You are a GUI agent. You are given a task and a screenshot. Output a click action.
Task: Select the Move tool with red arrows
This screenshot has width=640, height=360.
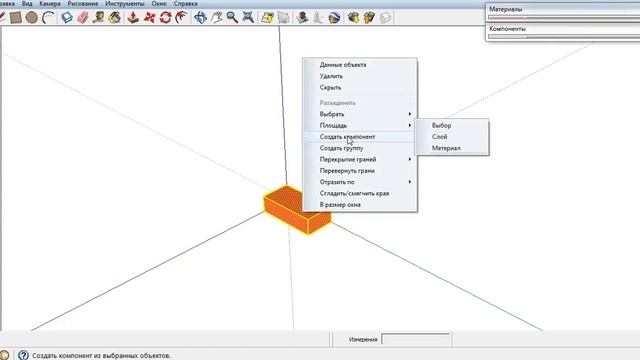[x=149, y=18]
